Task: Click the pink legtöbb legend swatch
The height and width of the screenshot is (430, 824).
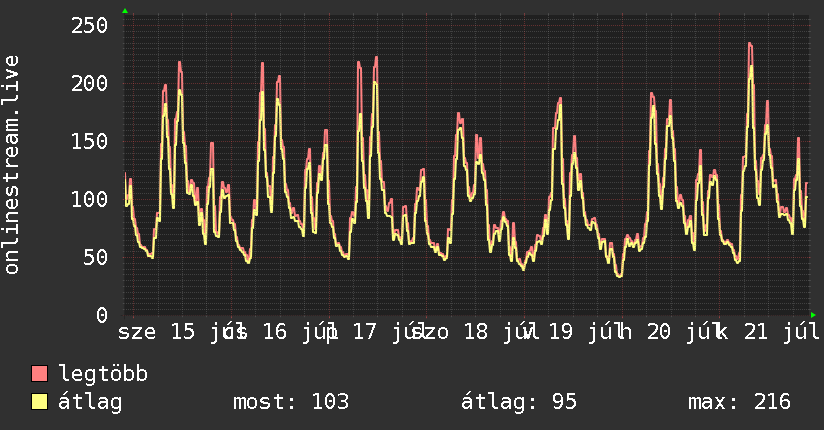Action: point(39,373)
